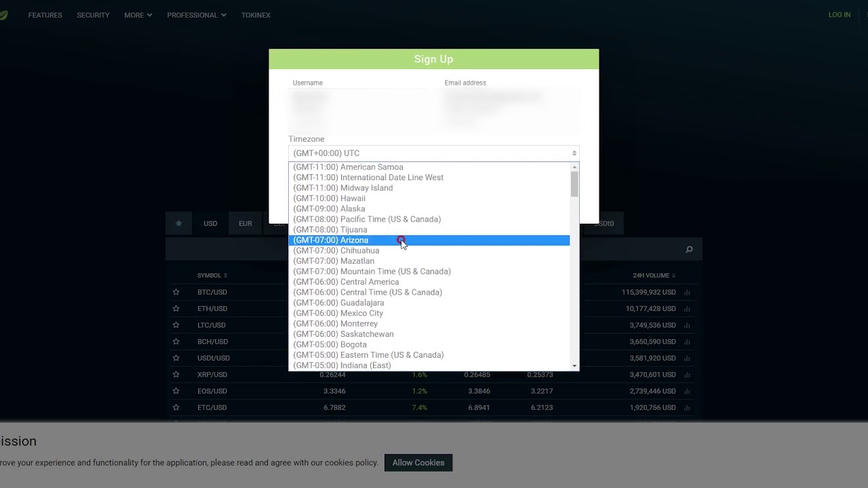Viewport: 868px width, 488px height.
Task: Select Bogota timezone option
Action: [x=429, y=344]
